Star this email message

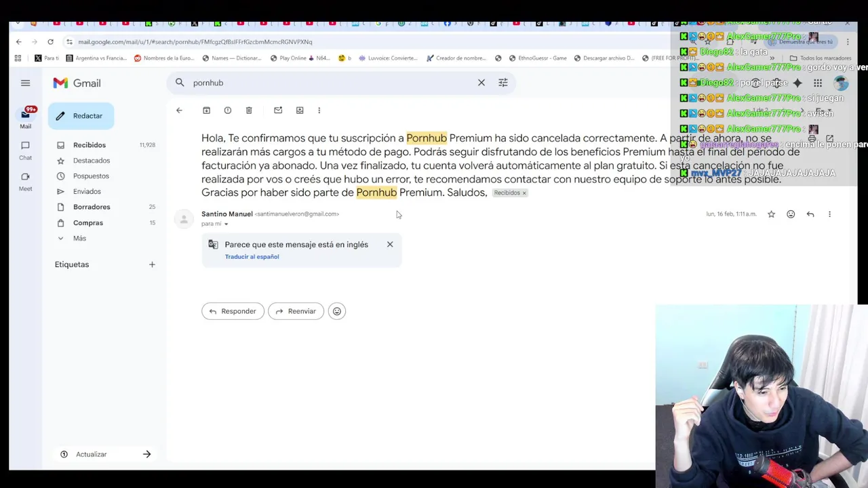[x=771, y=214]
